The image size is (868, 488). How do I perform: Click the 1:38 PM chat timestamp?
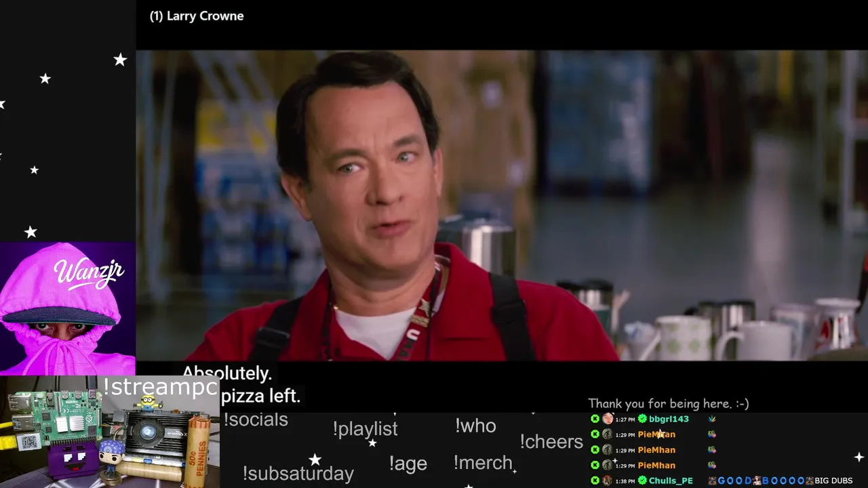click(x=625, y=481)
